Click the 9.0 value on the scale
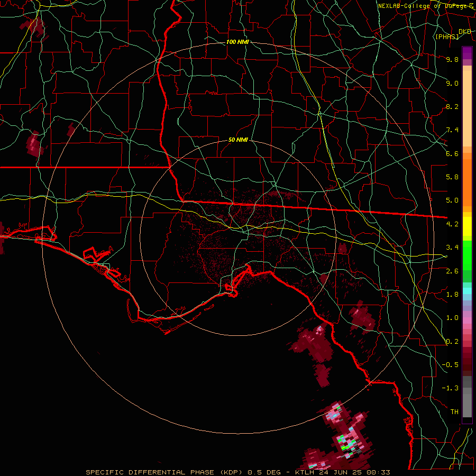 452,83
